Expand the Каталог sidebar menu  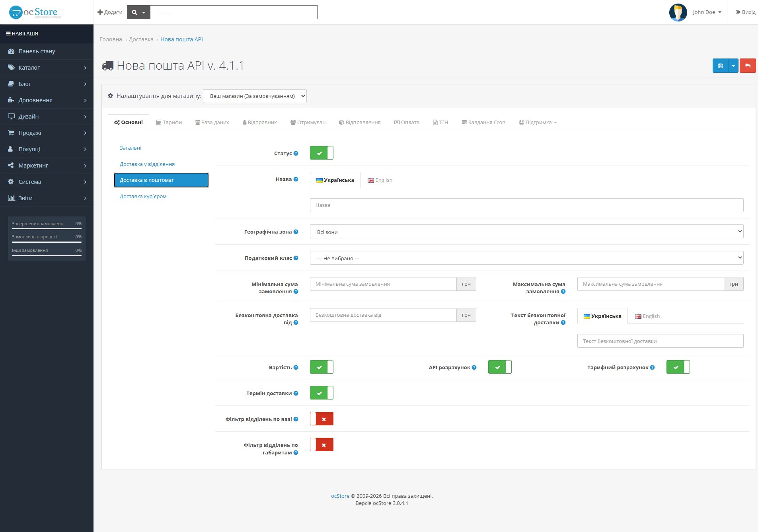coord(47,68)
